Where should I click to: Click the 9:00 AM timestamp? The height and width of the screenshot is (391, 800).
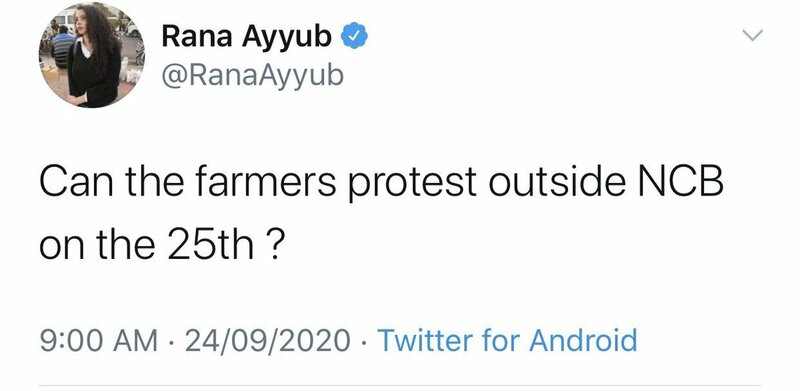pos(99,341)
